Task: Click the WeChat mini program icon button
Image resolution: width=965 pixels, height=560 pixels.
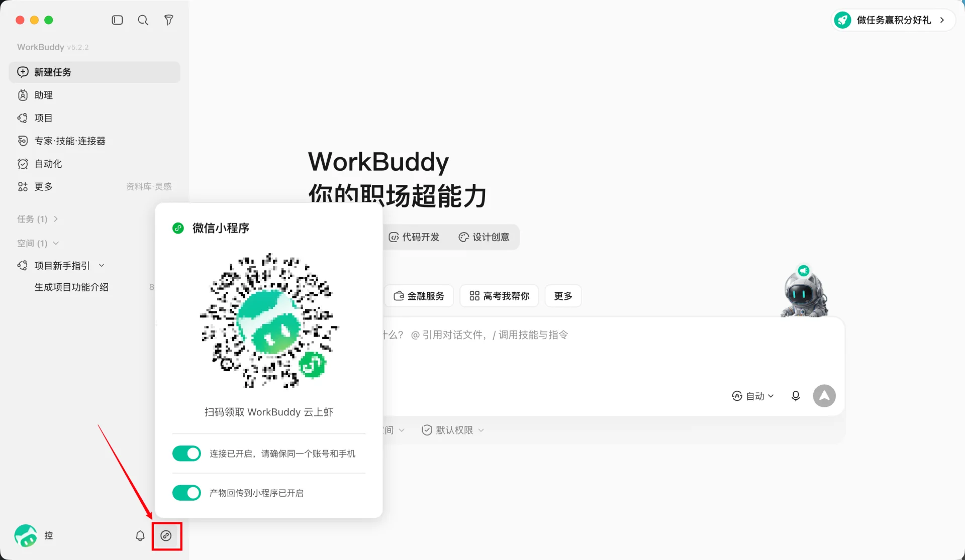Action: pos(166,535)
